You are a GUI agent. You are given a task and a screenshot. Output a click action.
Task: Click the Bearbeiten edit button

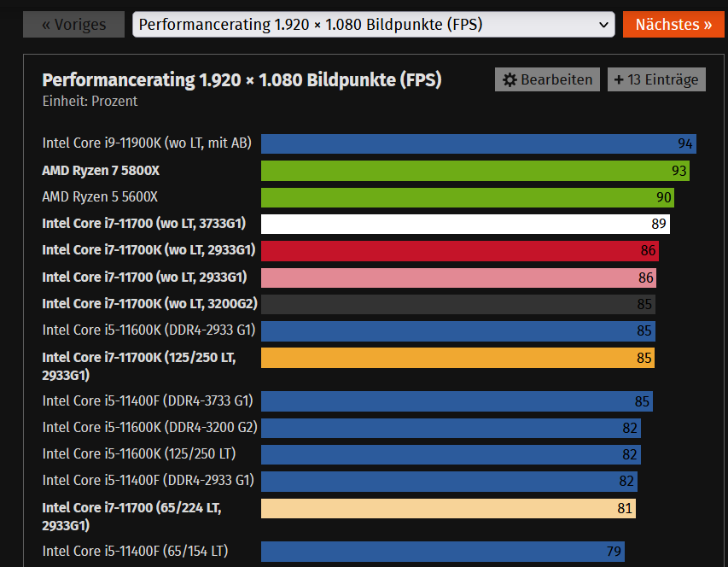tap(547, 79)
